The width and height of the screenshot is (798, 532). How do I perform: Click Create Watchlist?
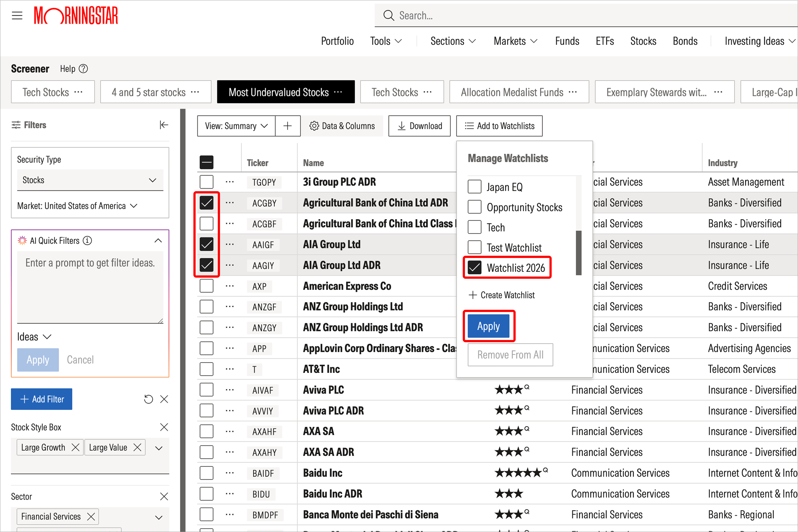tap(502, 295)
